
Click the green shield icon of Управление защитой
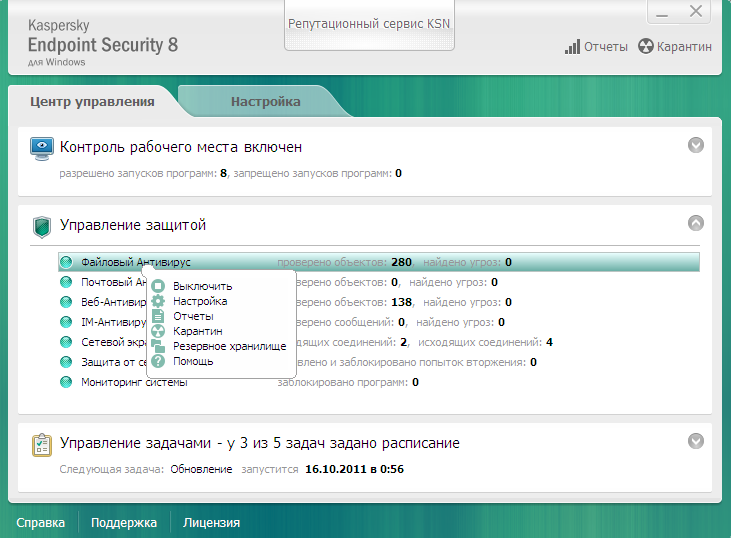tap(42, 227)
